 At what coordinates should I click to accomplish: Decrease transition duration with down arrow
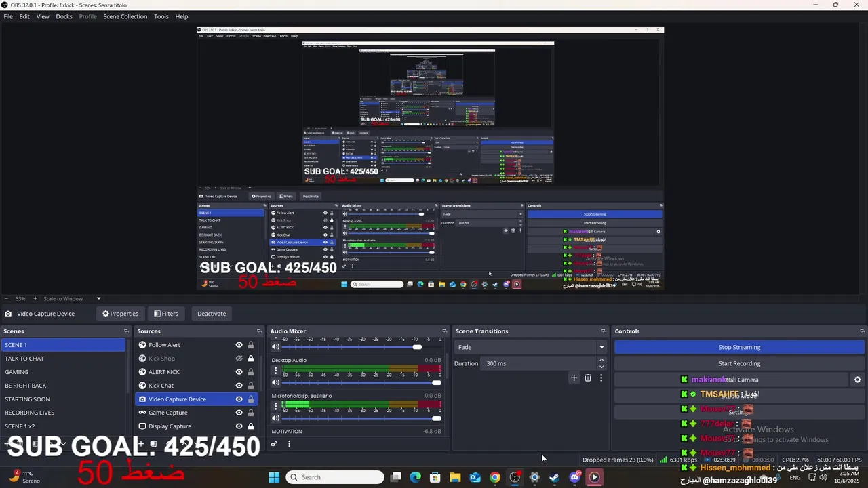(x=601, y=367)
